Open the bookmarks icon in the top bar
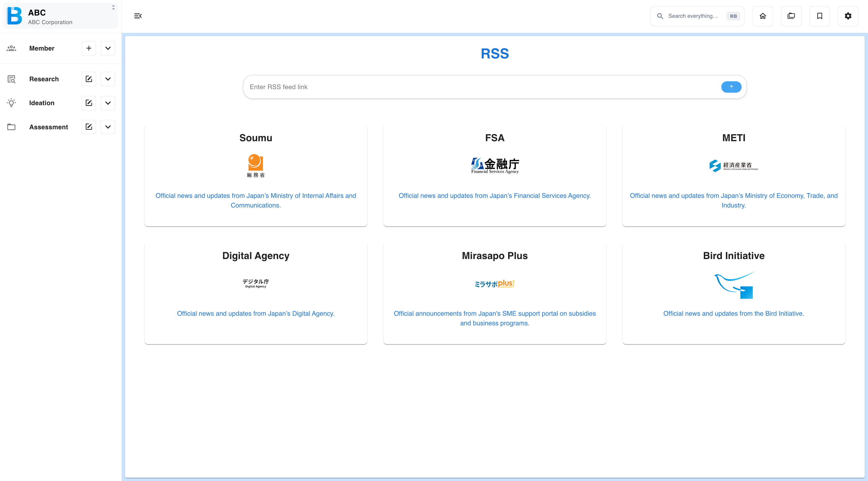Viewport: 868px width, 481px height. point(820,16)
